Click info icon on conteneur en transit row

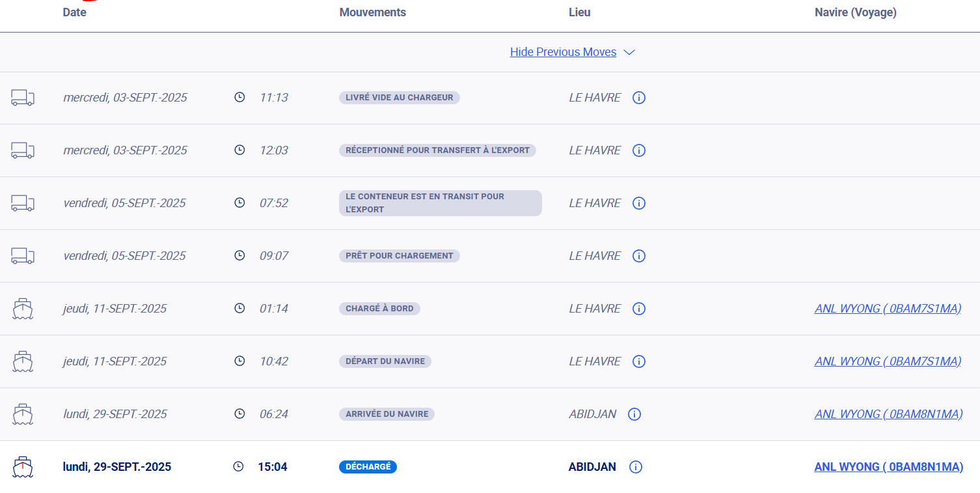639,203
